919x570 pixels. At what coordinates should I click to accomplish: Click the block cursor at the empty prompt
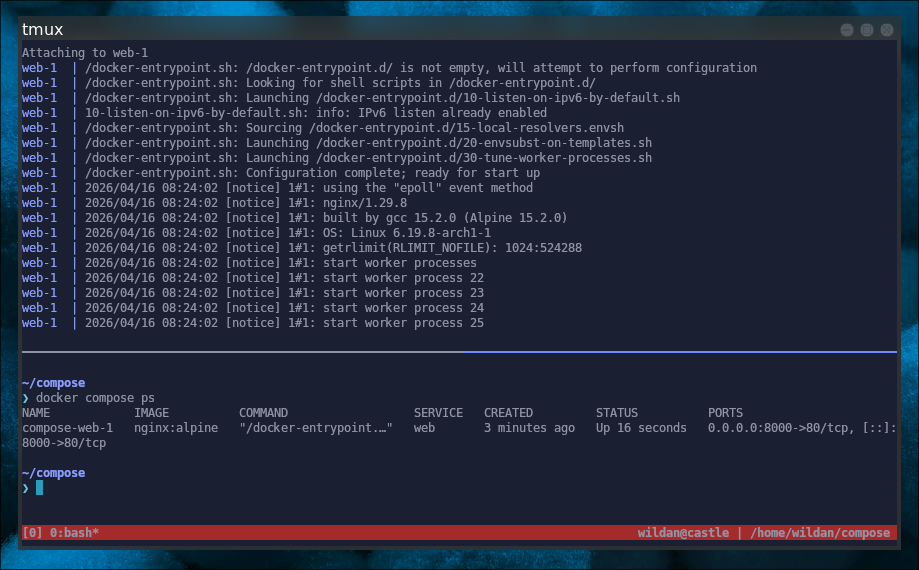[x=39, y=488]
